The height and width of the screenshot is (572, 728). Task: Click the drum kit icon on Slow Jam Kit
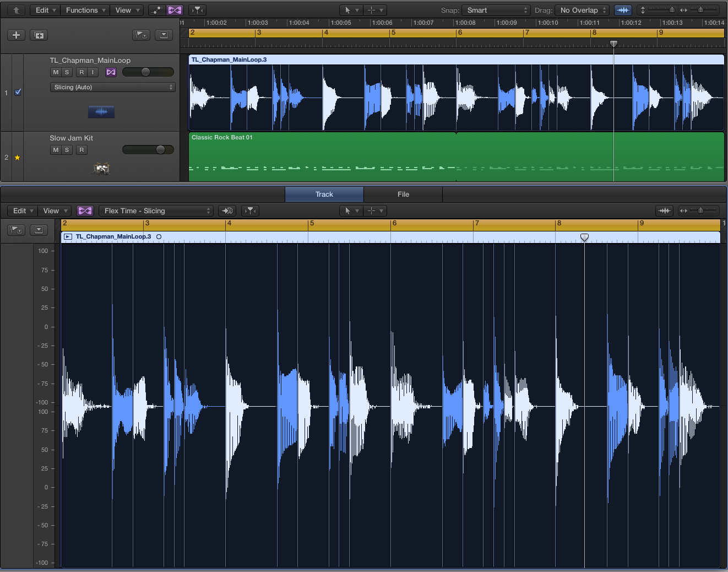[x=101, y=169]
